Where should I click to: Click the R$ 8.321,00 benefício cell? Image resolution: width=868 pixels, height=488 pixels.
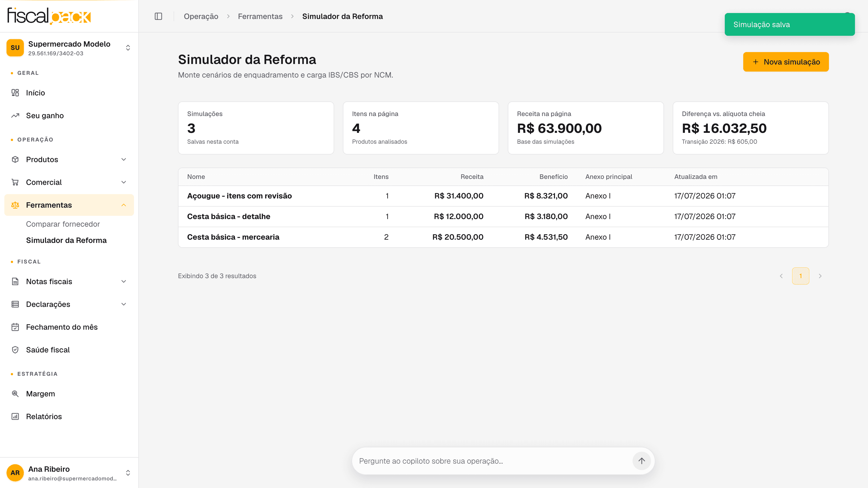pos(546,196)
